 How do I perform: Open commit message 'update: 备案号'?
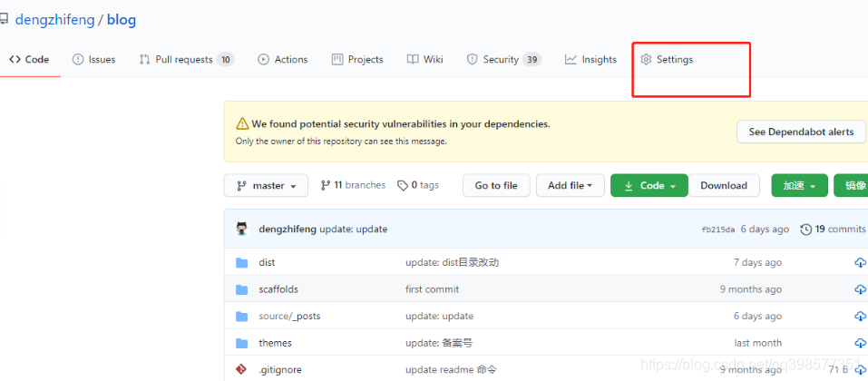(x=439, y=343)
